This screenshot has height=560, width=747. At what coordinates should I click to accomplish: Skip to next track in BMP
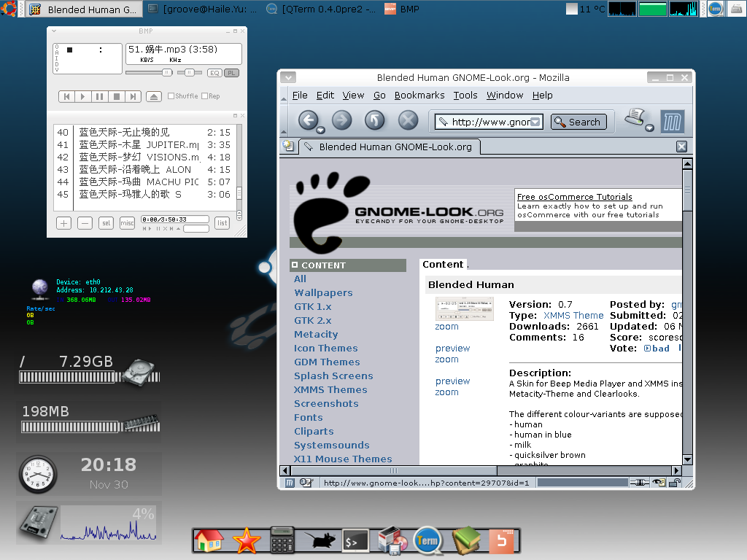[x=133, y=97]
